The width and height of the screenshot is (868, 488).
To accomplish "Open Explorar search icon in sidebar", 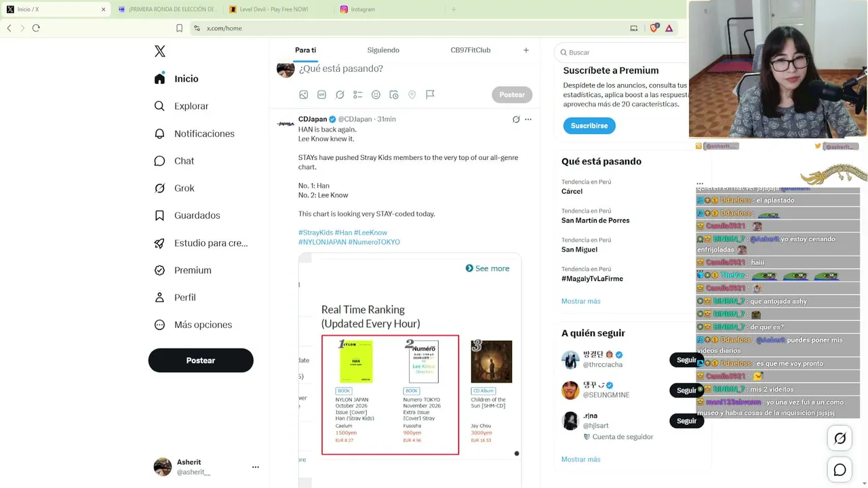I will click(x=159, y=106).
